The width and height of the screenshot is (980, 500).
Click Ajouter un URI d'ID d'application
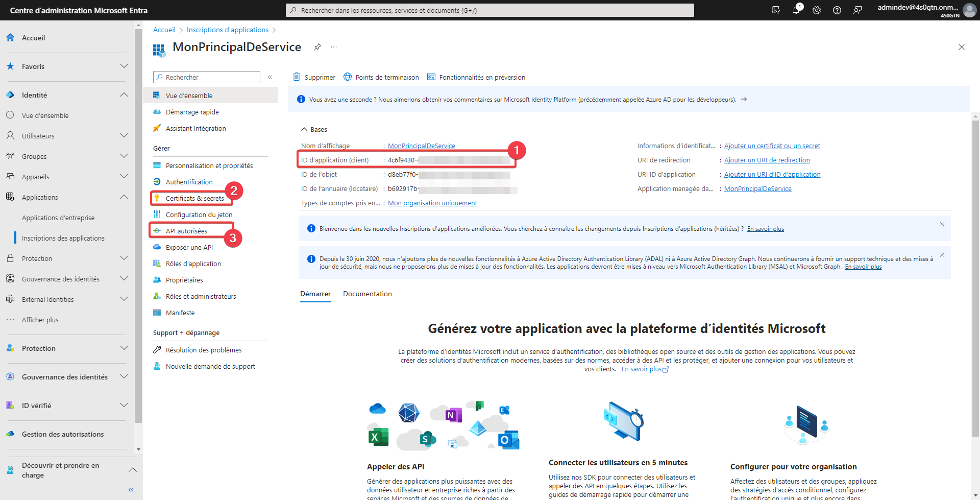[x=772, y=175]
